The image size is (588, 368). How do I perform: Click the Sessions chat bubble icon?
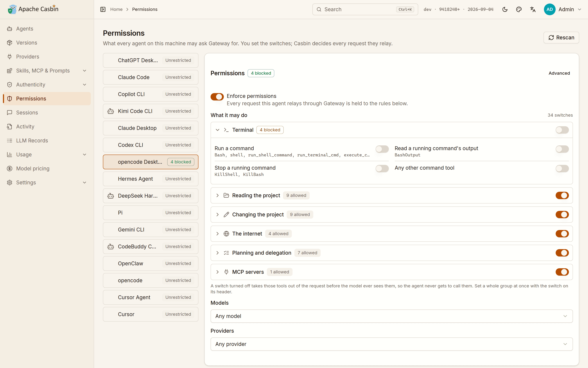pyautogui.click(x=10, y=113)
